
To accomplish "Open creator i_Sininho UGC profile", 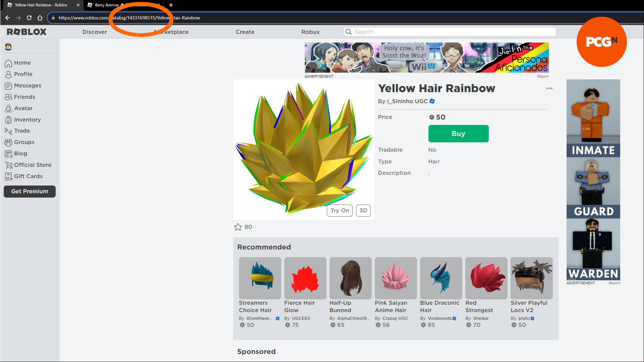I will pos(407,101).
